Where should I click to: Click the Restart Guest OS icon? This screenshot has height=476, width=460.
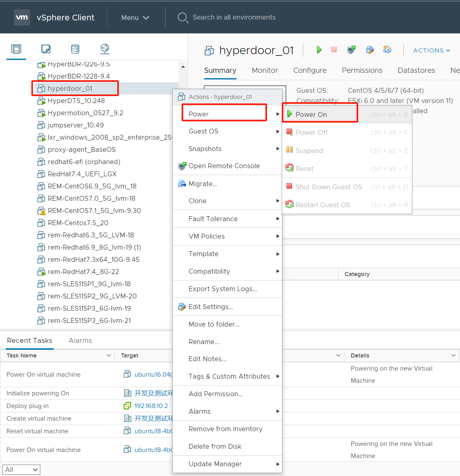pos(289,204)
